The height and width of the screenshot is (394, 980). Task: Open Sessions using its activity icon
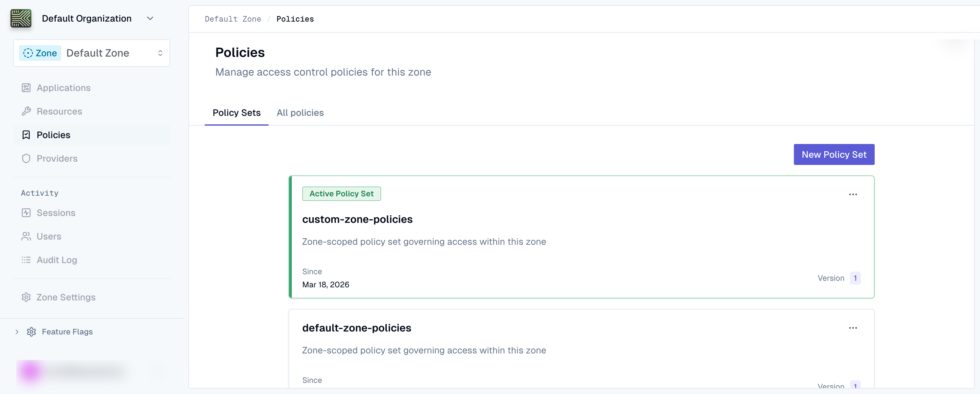(26, 212)
